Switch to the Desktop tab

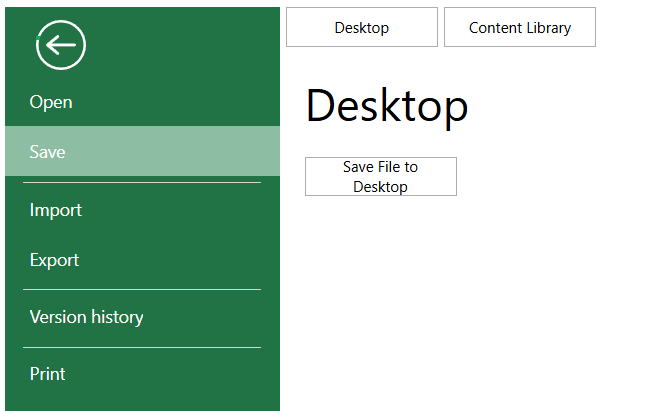(x=361, y=27)
